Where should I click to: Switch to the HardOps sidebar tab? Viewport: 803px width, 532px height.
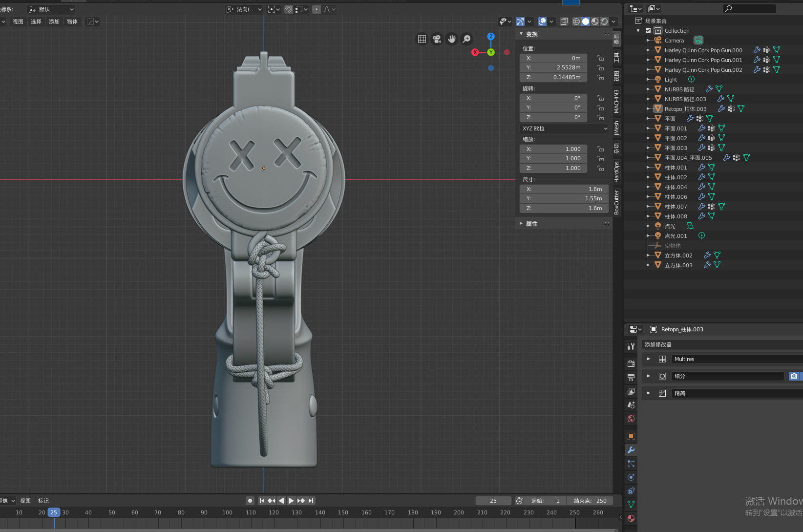click(x=617, y=171)
